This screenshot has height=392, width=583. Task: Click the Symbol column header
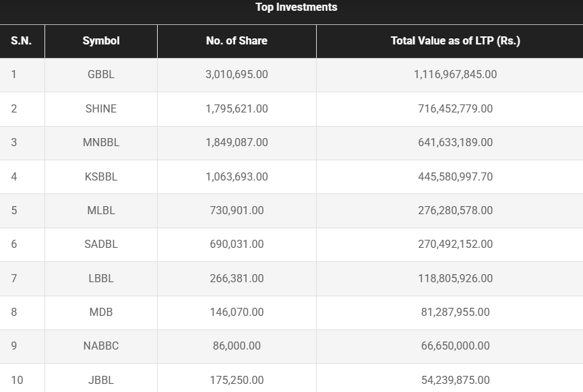click(x=101, y=41)
